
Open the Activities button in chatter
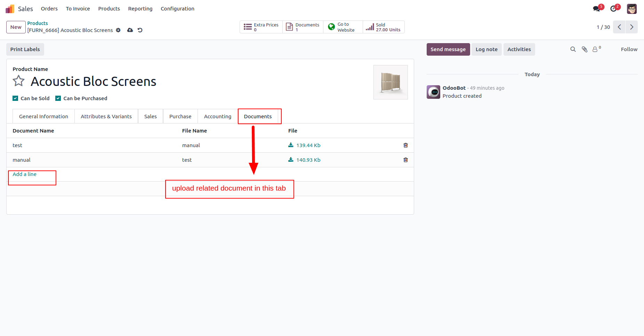point(519,49)
